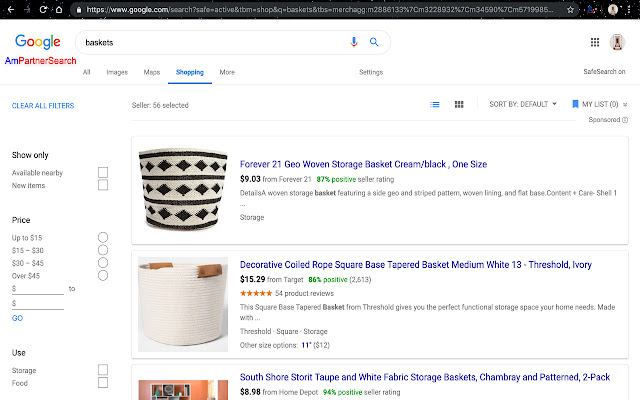Click the voice search microphone icon
This screenshot has width=640, height=400.
point(354,42)
